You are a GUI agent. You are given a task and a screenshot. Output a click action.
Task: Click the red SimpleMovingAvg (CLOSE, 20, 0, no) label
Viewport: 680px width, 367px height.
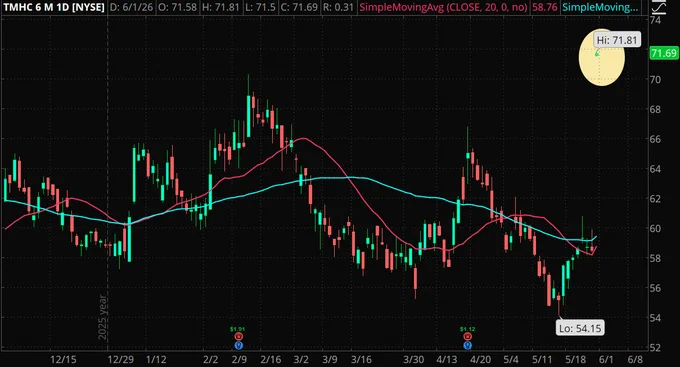pos(443,7)
